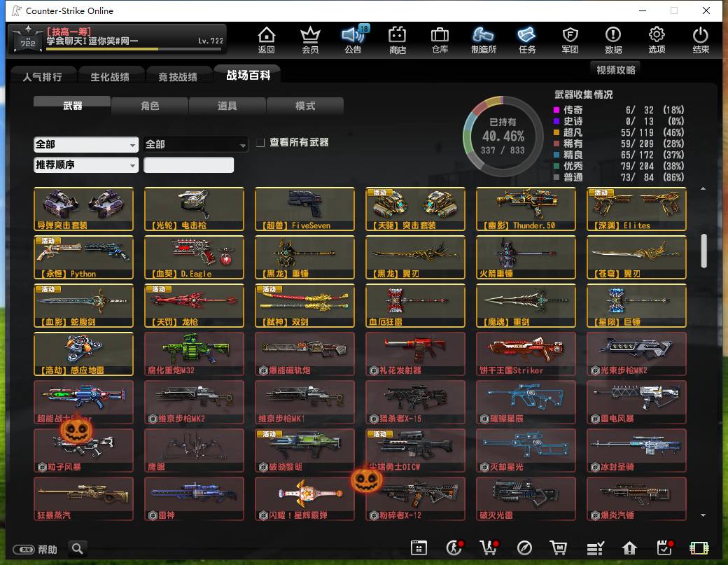
Task: Enable the 查看所有武器 checkbox
Action: point(260,143)
